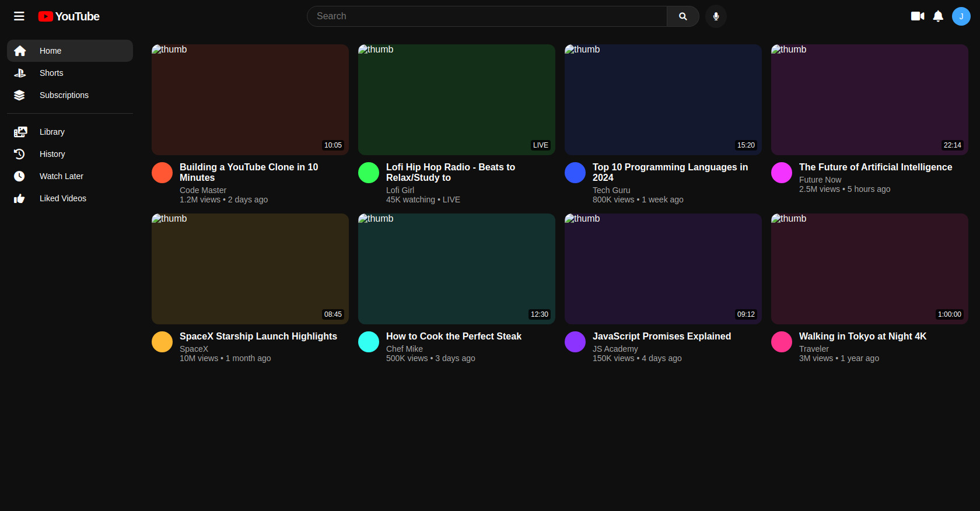The height and width of the screenshot is (511, 980).
Task: Click the 1:00:00 duration badge
Action: [950, 314]
